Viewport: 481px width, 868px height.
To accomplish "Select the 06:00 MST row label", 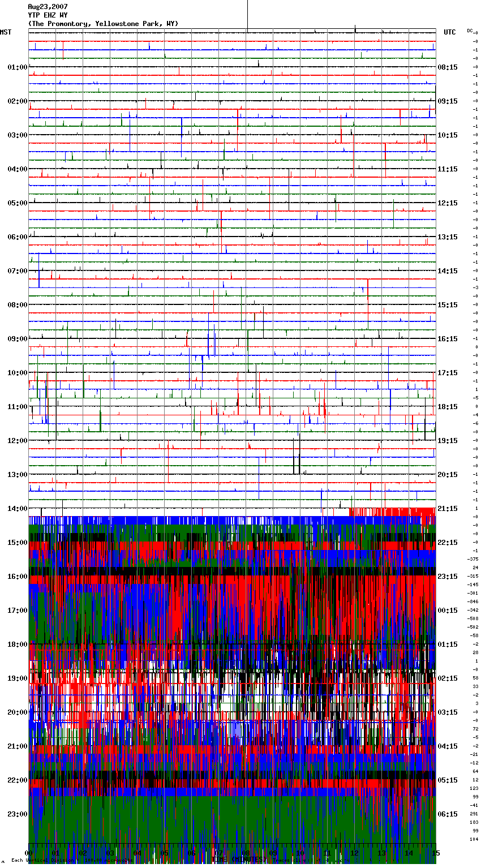I will coord(17,237).
